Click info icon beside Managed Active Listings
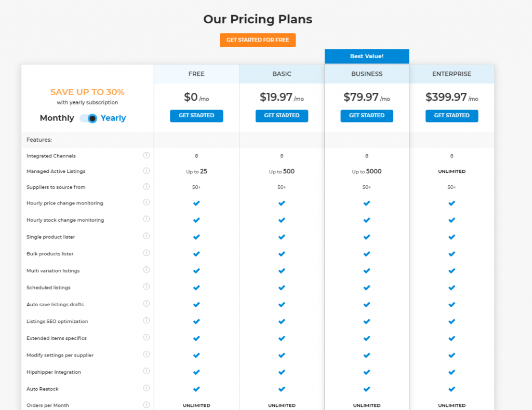The image size is (532, 410). [146, 171]
